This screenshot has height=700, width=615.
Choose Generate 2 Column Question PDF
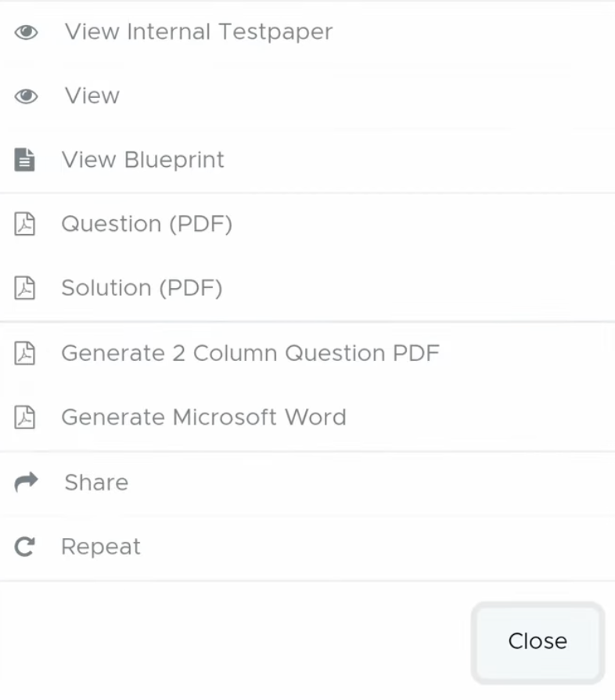(250, 353)
